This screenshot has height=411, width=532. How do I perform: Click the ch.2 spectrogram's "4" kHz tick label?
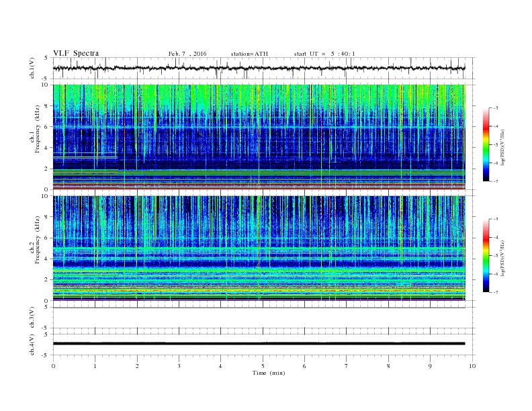(x=46, y=259)
